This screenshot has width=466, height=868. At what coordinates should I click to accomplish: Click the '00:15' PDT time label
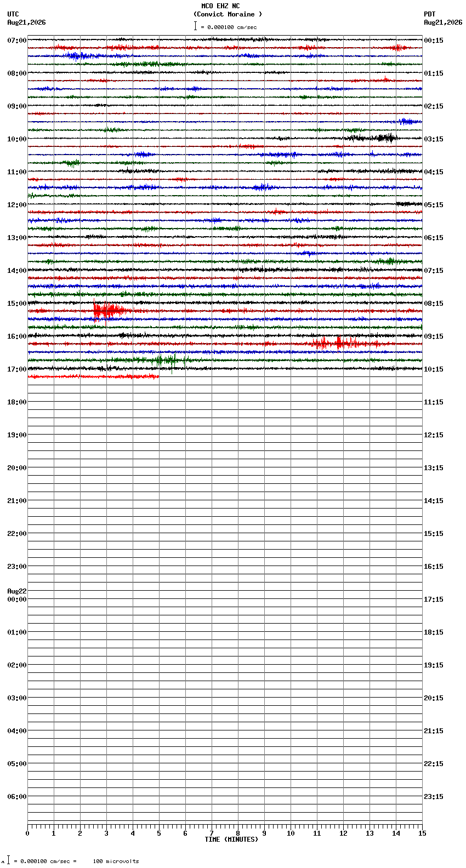pos(434,41)
